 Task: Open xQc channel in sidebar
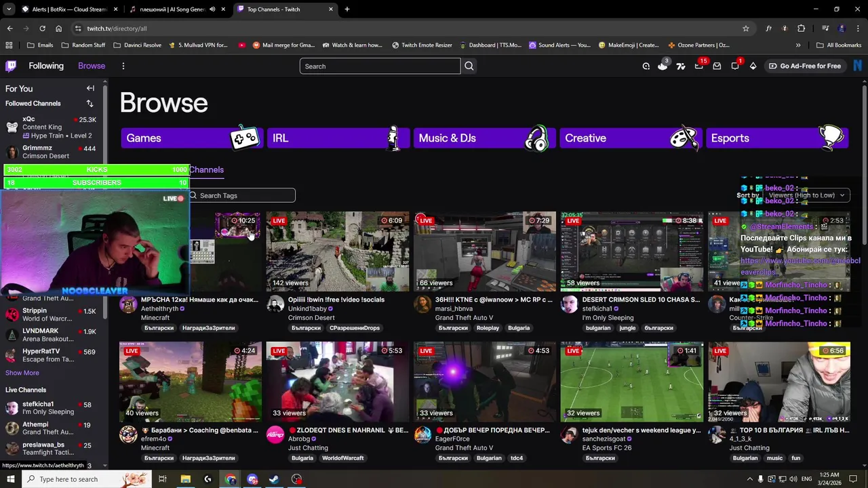tap(51, 127)
